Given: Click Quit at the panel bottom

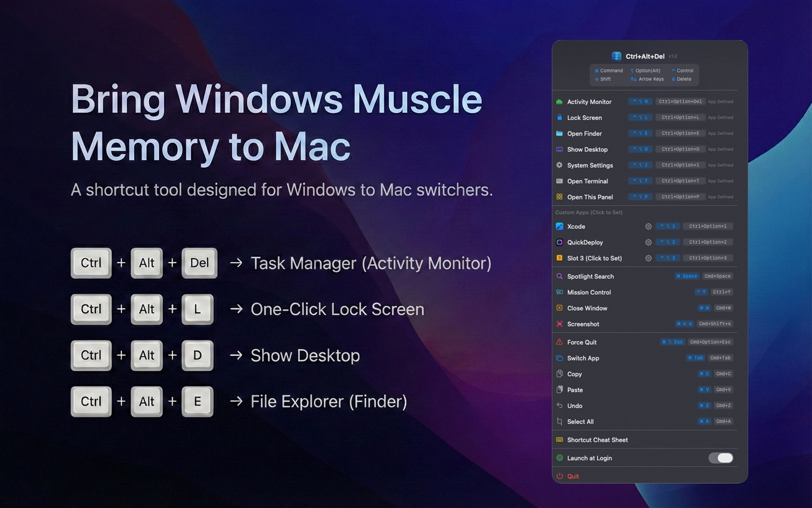Looking at the screenshot, I should [573, 476].
